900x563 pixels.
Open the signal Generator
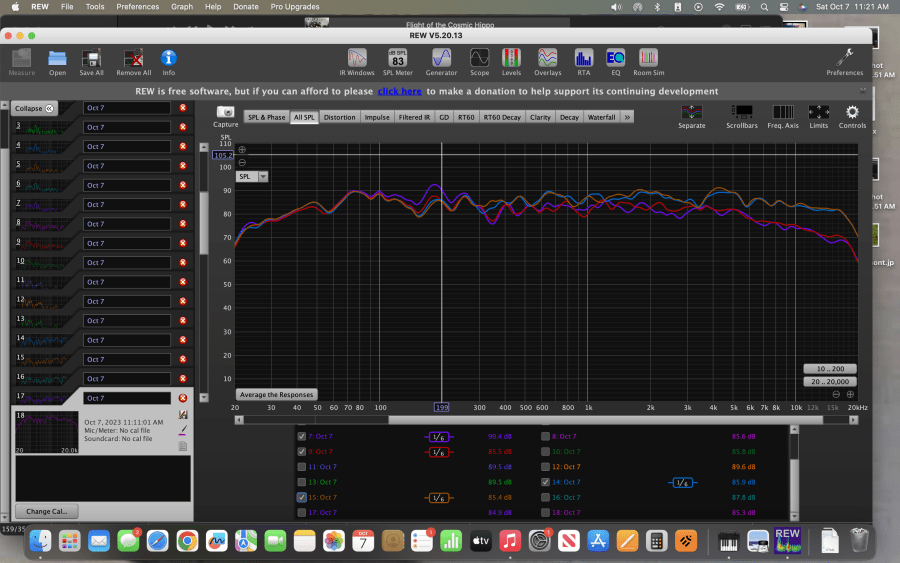tap(441, 62)
